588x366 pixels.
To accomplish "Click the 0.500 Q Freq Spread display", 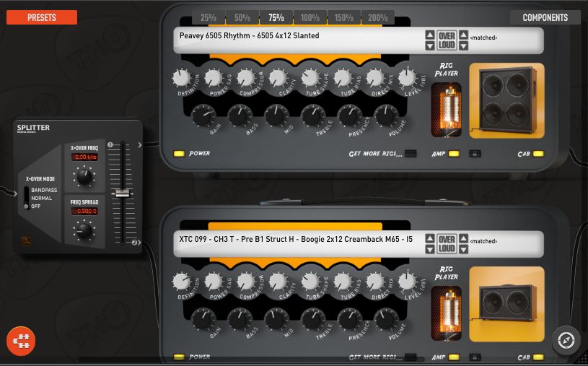I will pyautogui.click(x=84, y=212).
